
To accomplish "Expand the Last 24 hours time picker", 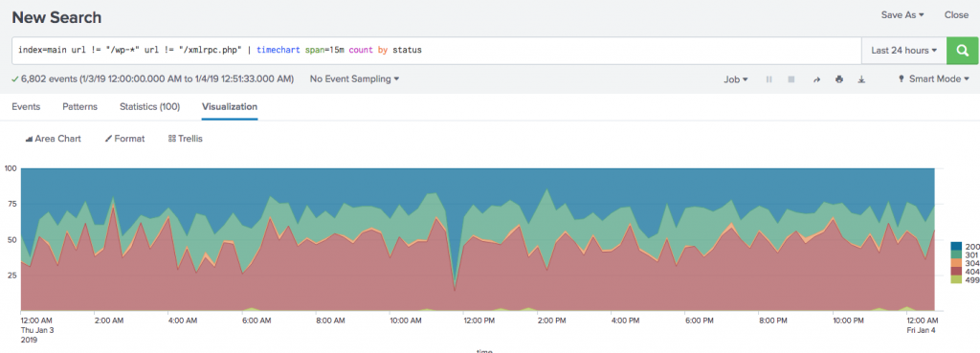I will coord(903,51).
